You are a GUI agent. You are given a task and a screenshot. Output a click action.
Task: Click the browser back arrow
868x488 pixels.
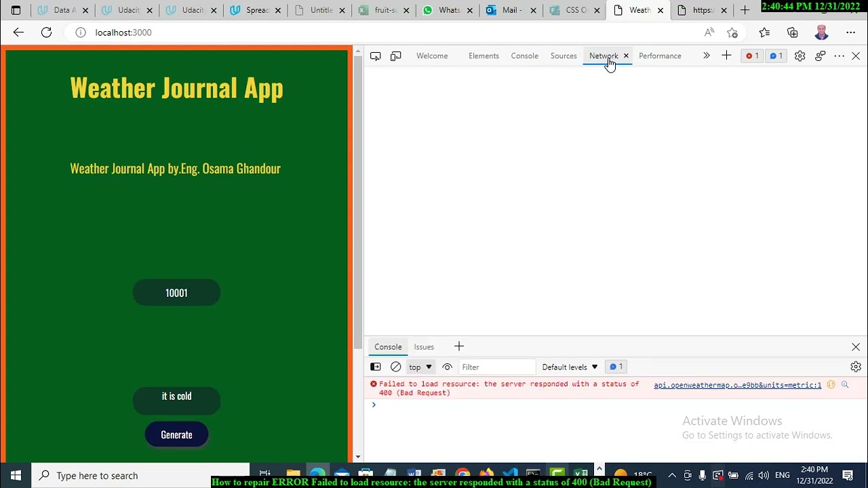tap(18, 33)
